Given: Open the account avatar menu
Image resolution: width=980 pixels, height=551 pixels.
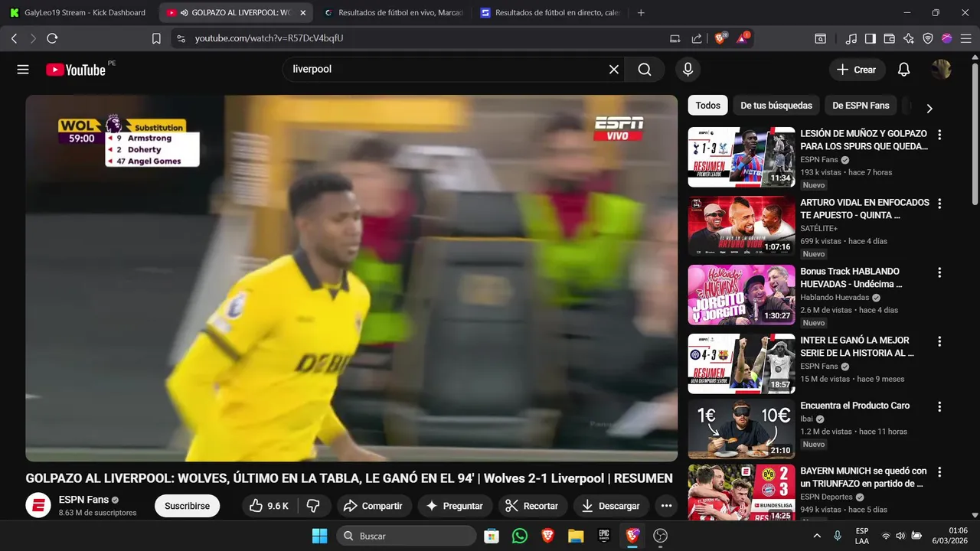Looking at the screenshot, I should [x=941, y=70].
